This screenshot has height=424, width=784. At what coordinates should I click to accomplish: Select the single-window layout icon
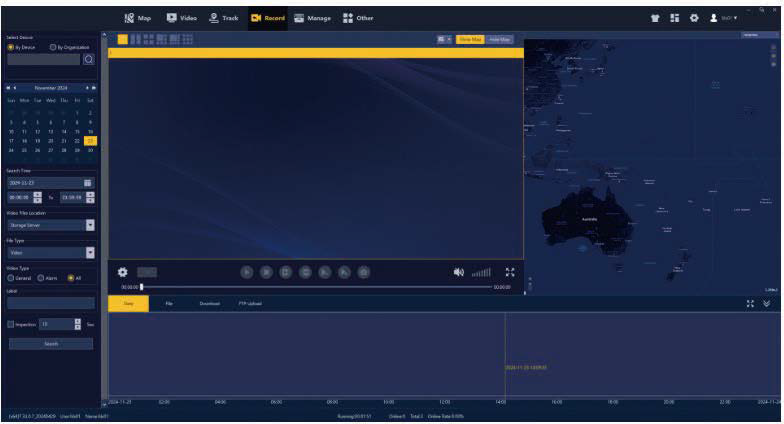[123, 39]
